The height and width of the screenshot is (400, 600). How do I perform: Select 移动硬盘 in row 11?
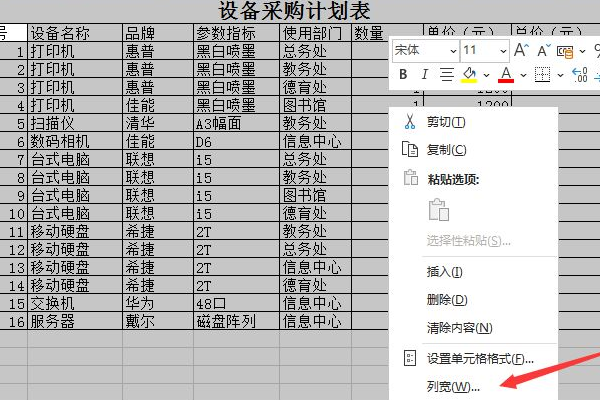[x=75, y=232]
